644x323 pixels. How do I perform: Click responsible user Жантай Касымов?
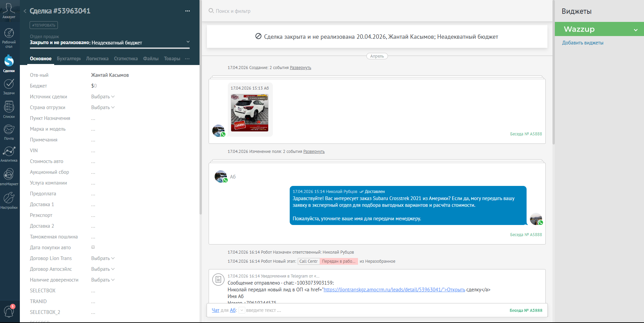click(110, 75)
